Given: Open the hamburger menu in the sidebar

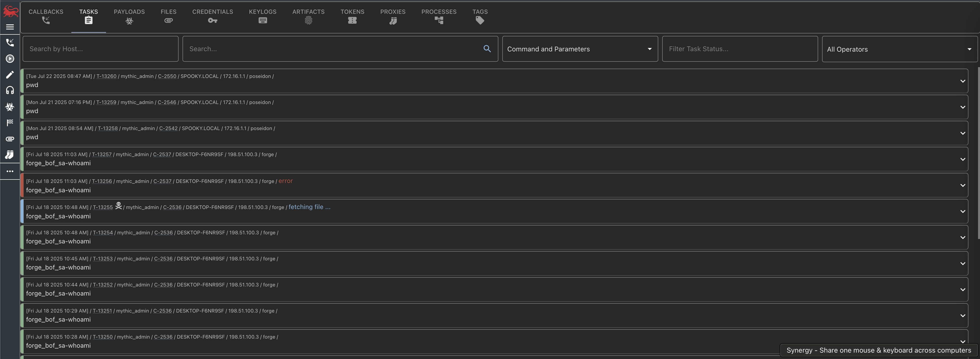Looking at the screenshot, I should pyautogui.click(x=10, y=27).
